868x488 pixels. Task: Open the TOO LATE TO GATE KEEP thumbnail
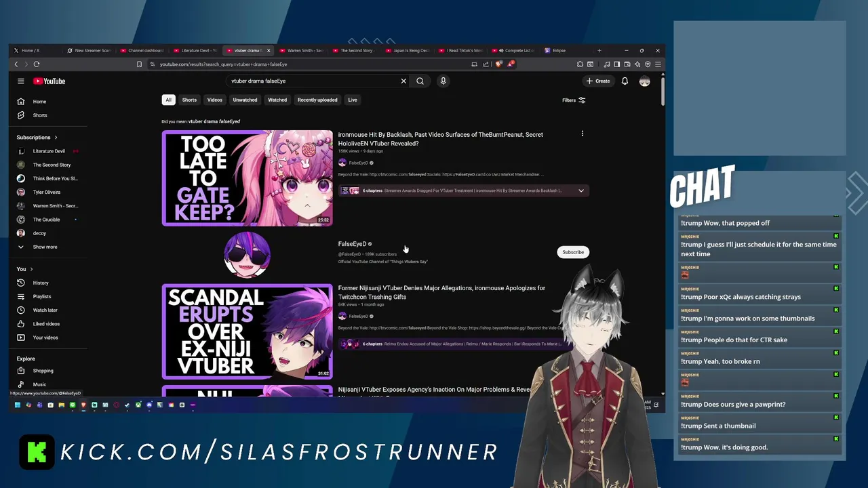(x=248, y=178)
